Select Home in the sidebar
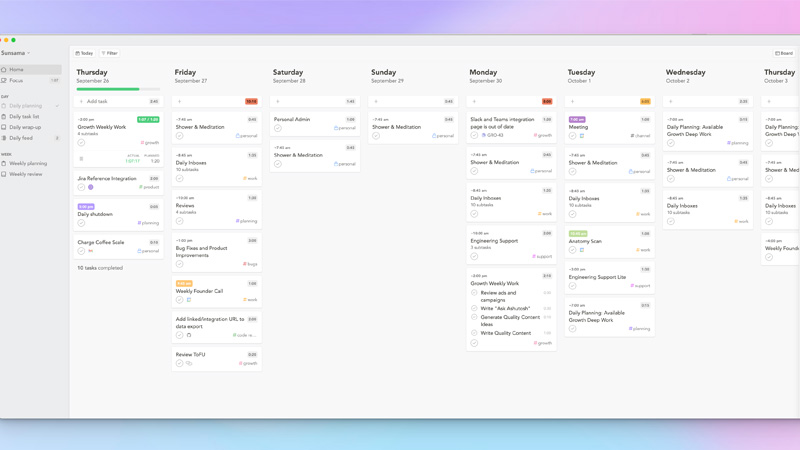Viewport: 800px width, 450px height. click(16, 70)
